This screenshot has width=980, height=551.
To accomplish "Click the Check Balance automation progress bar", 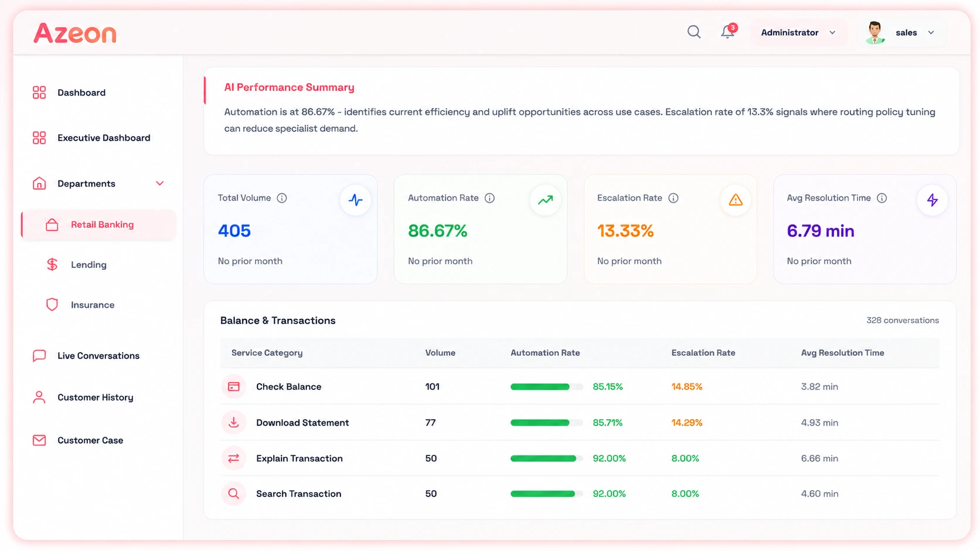I will (x=546, y=387).
